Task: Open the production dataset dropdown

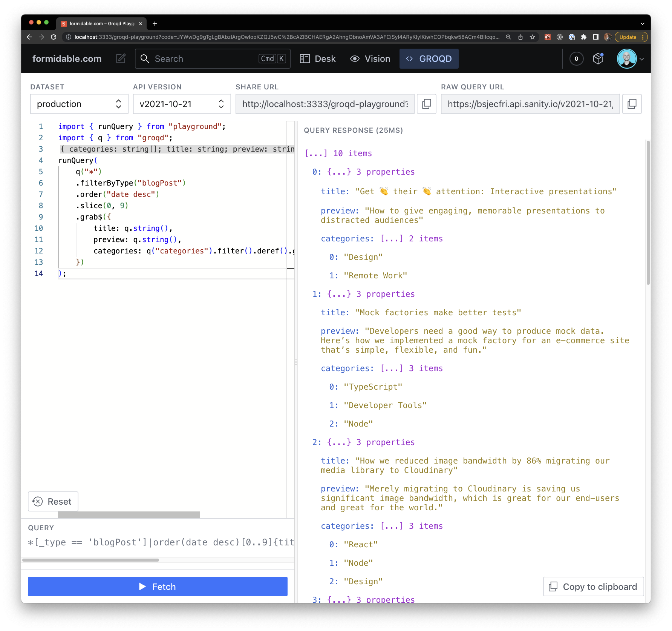Action: 79,104
